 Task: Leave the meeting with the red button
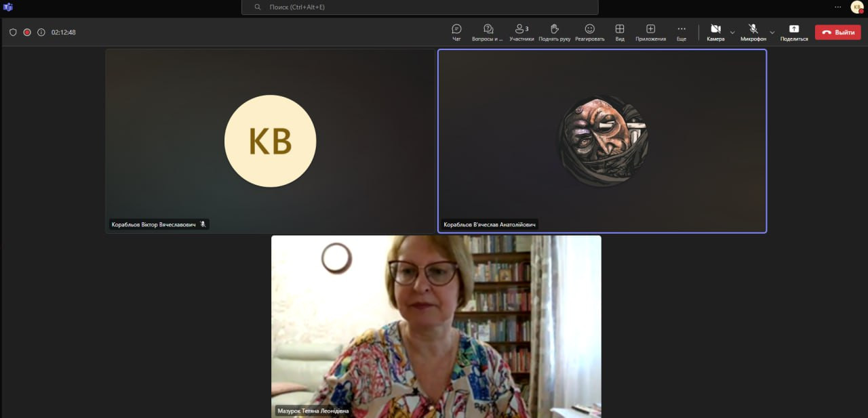(837, 32)
